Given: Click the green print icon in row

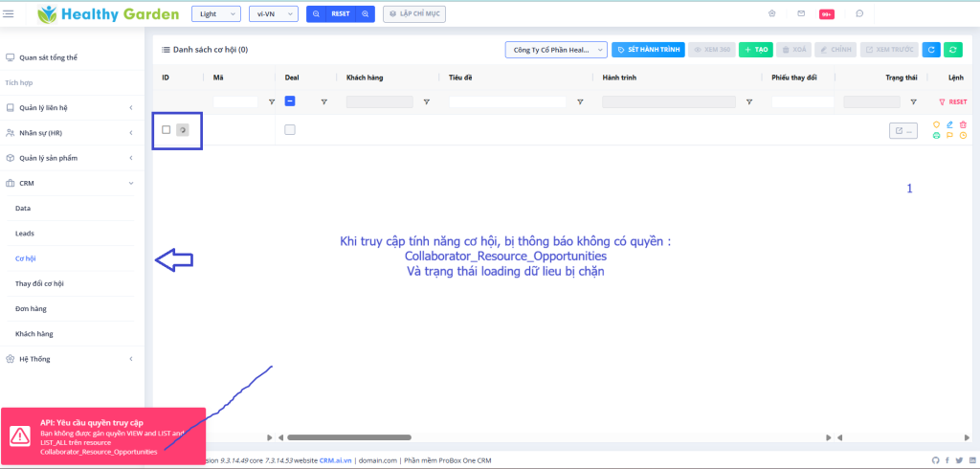Looking at the screenshot, I should (x=937, y=136).
